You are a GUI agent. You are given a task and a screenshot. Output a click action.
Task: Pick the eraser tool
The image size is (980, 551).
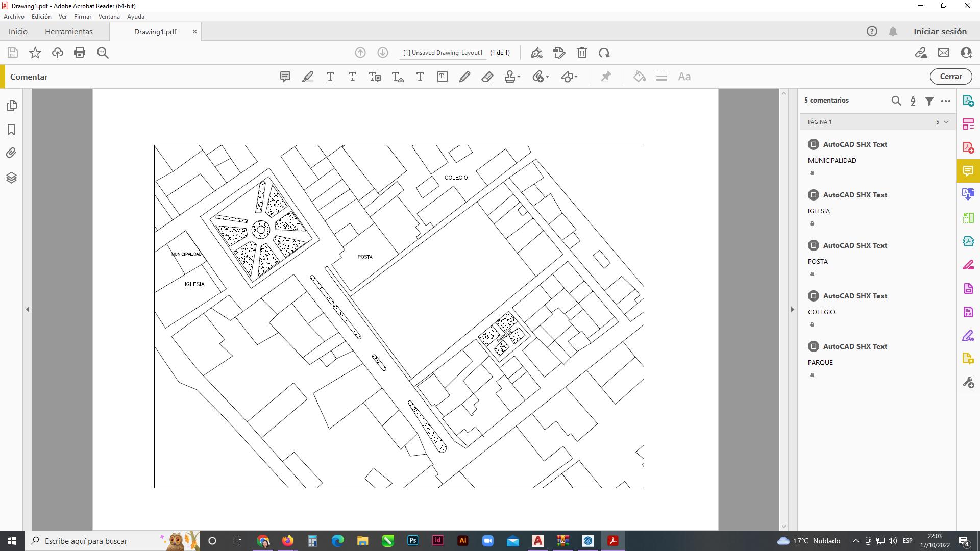[487, 77]
